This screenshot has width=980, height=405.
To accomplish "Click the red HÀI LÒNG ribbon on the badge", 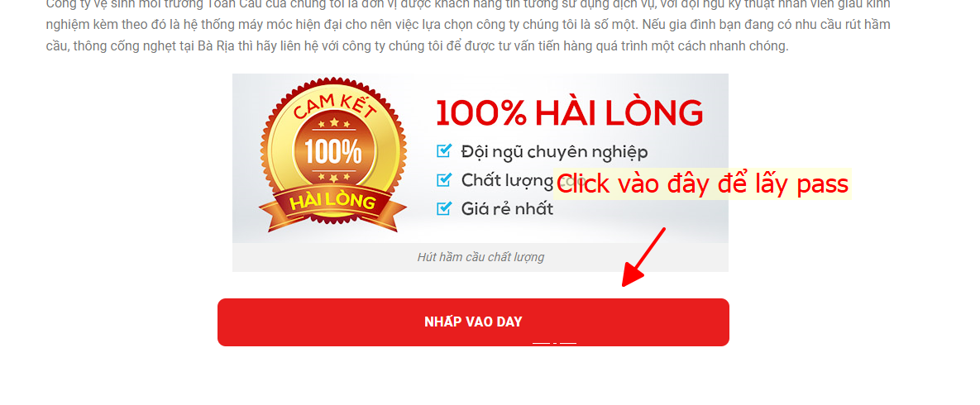I will (x=332, y=202).
